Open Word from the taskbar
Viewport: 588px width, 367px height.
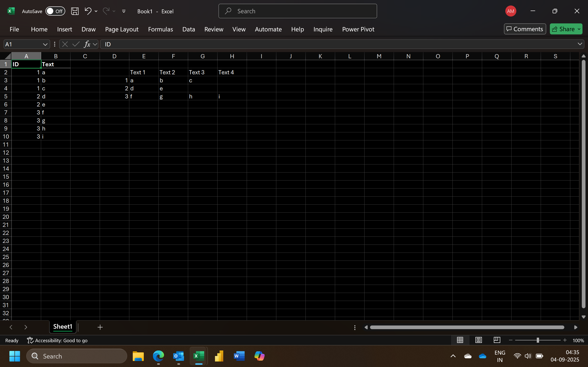(x=239, y=356)
